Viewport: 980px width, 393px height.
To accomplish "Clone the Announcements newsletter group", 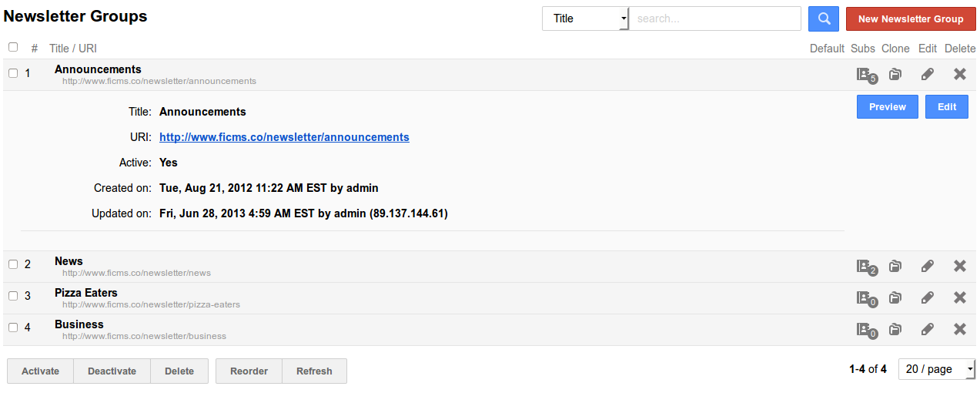I will click(x=895, y=75).
